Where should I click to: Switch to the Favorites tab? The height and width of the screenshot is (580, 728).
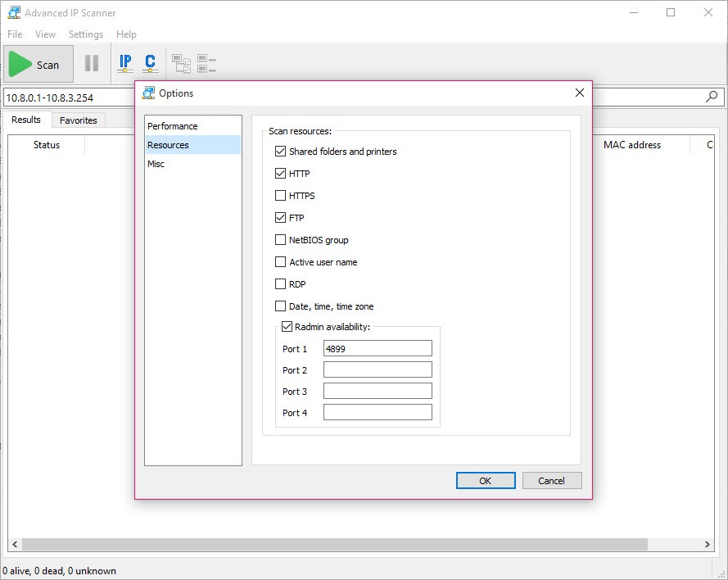79,120
